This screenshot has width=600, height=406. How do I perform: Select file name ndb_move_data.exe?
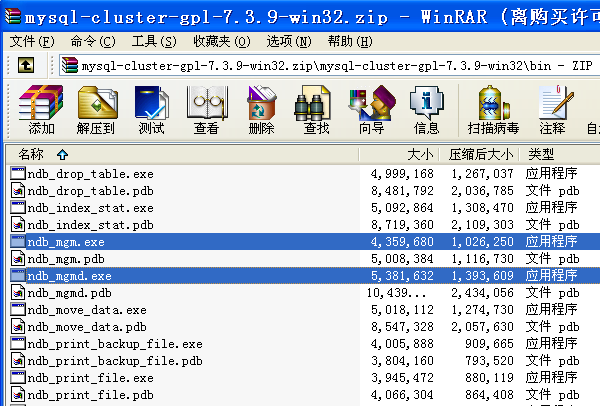(87, 310)
